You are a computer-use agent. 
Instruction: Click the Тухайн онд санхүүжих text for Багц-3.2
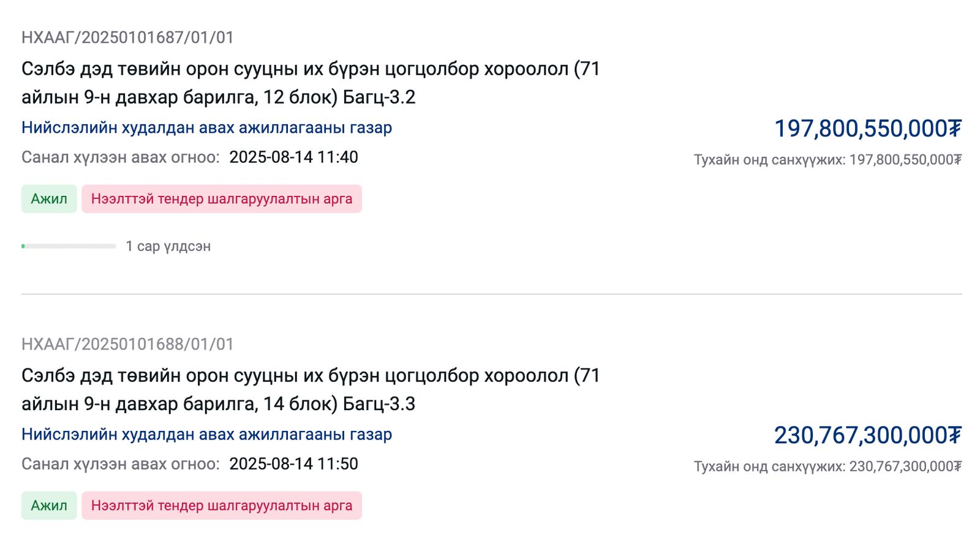coord(827,159)
